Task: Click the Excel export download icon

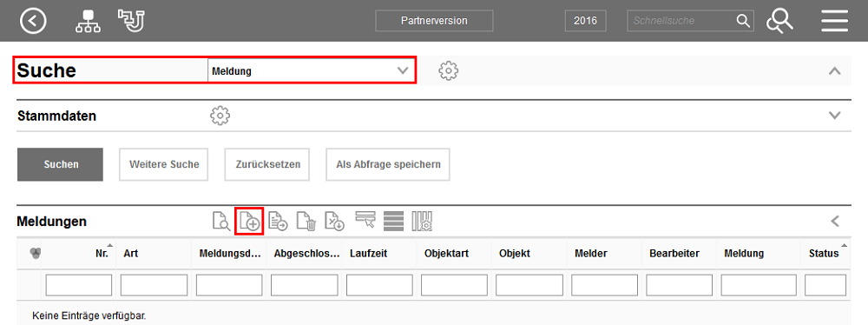Action: pos(334,221)
